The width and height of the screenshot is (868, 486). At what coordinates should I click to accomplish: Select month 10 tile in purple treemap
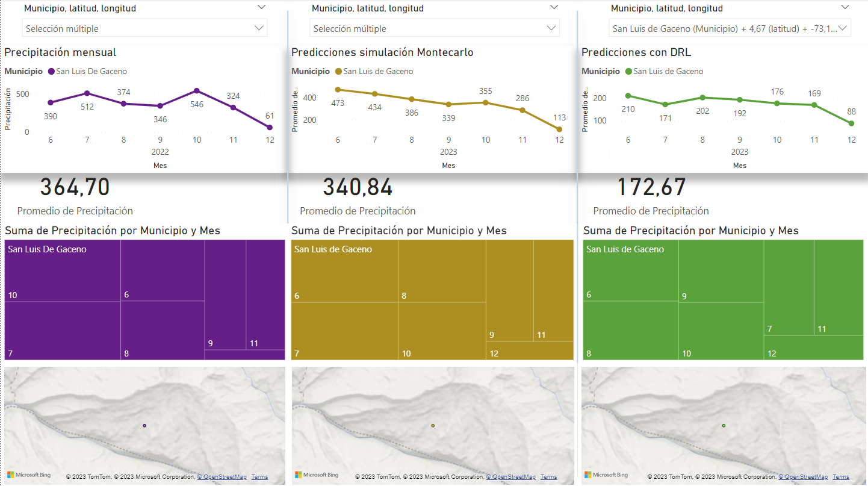point(63,271)
